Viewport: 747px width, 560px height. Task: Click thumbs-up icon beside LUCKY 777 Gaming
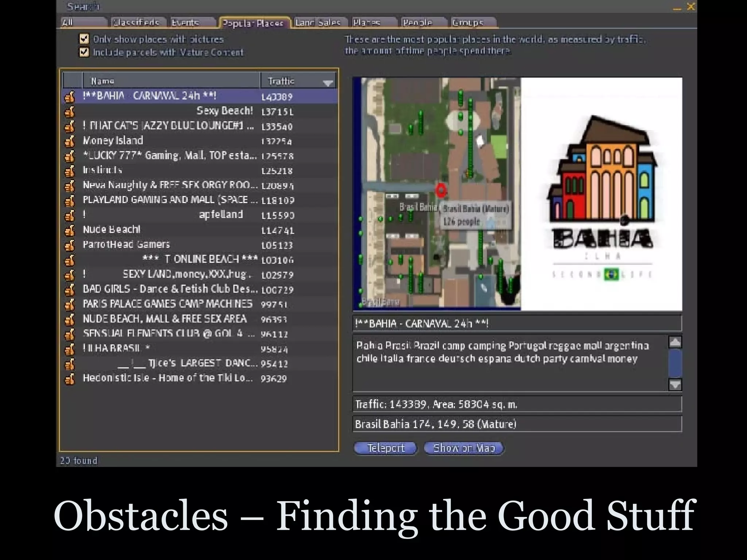[70, 156]
